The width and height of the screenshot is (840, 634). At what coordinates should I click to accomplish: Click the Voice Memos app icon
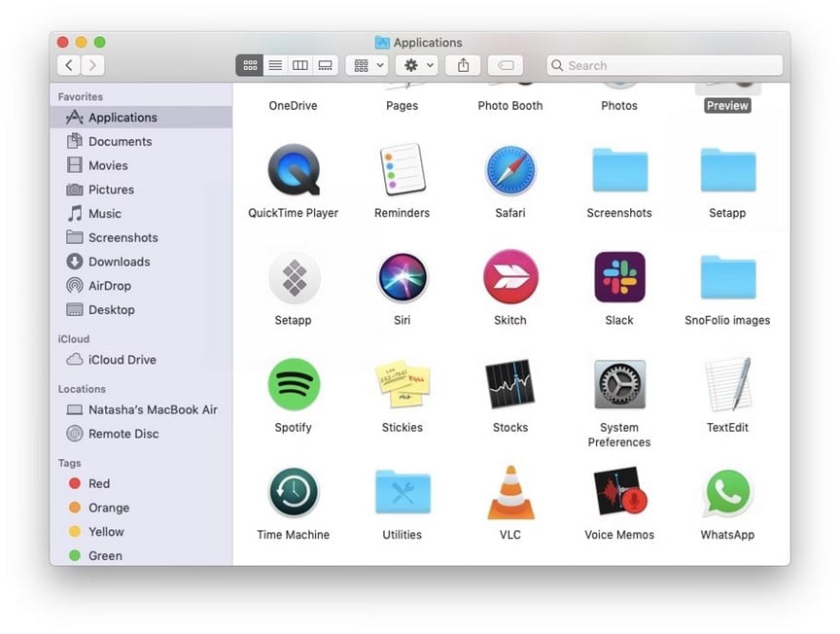[x=618, y=492]
